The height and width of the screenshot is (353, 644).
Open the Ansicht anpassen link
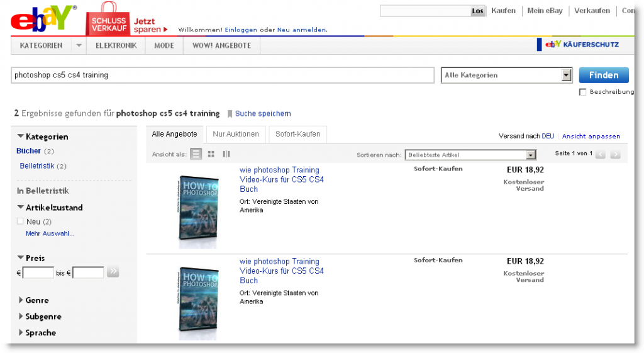tap(591, 136)
